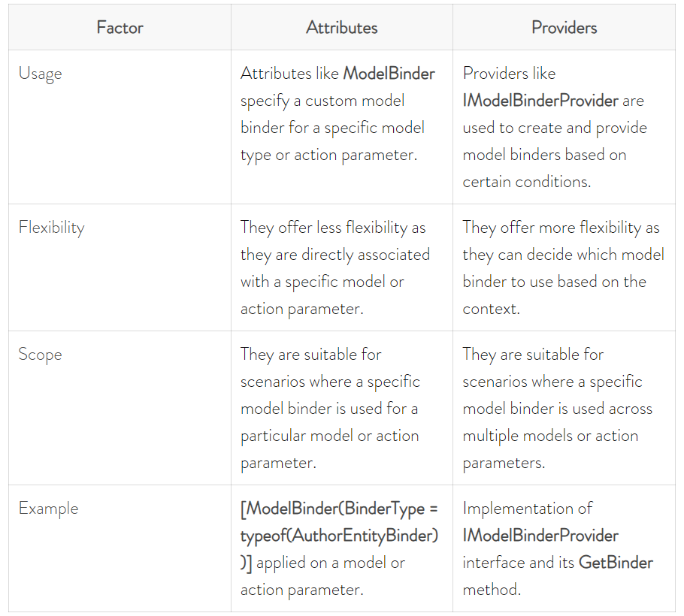
Task: Click the bold GetBinder method name
Action: pyautogui.click(x=616, y=563)
